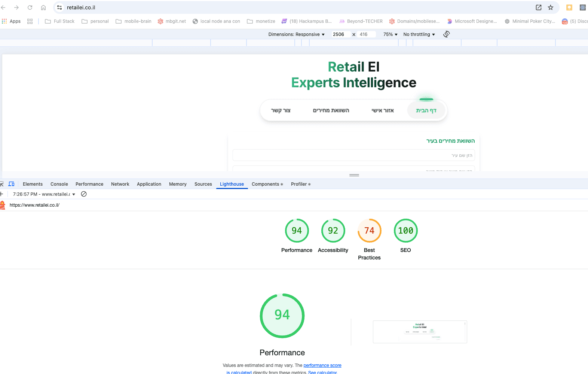Expand the Dimensions: Responsive dropdown

pos(296,34)
